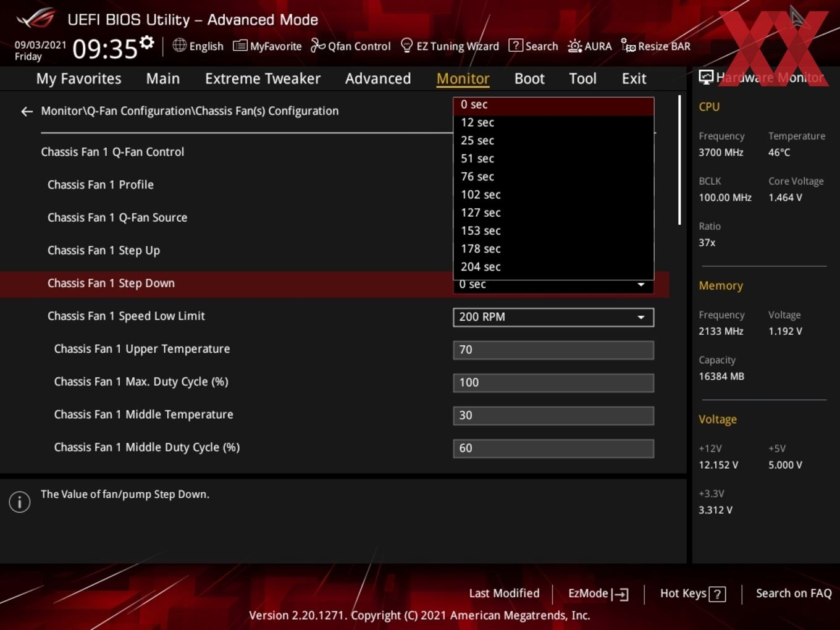Select the Chassis Fan 1 Step Down row
840x630 pixels.
coord(334,285)
